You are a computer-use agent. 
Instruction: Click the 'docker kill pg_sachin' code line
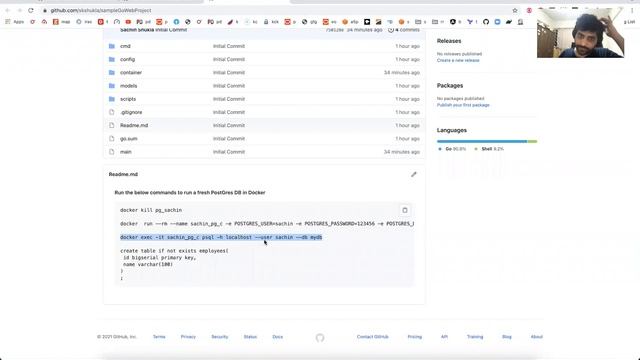pyautogui.click(x=151, y=210)
